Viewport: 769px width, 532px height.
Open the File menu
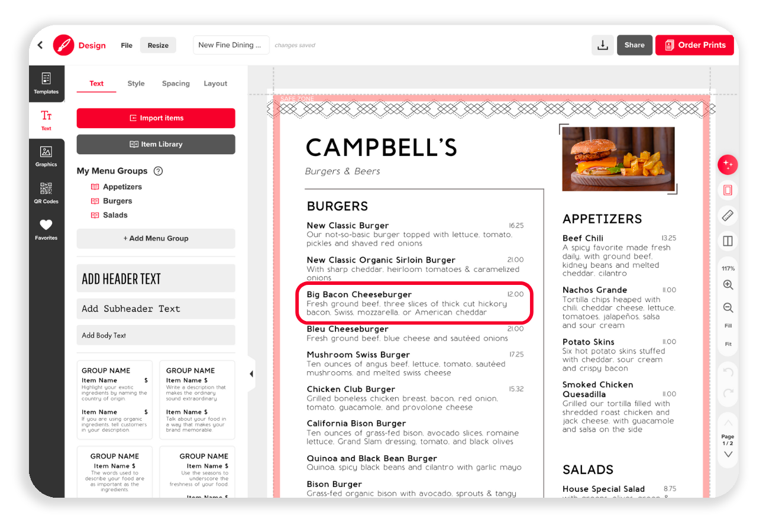click(x=127, y=45)
